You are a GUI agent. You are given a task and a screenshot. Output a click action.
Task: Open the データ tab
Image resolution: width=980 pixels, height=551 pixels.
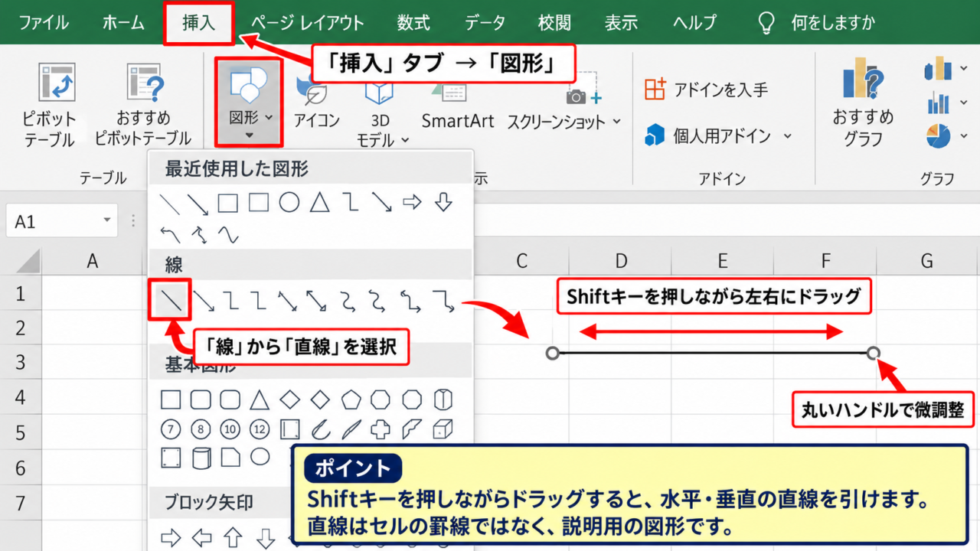[485, 22]
